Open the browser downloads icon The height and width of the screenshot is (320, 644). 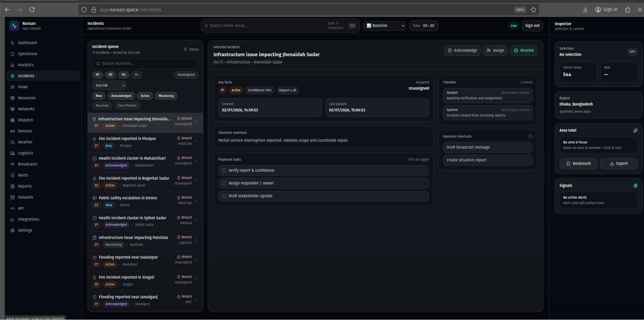click(x=585, y=10)
